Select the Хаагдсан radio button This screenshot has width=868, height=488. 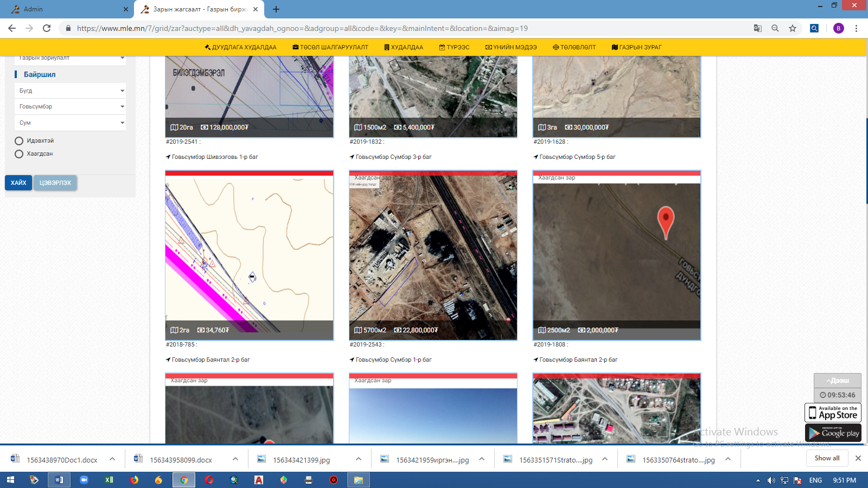point(19,154)
